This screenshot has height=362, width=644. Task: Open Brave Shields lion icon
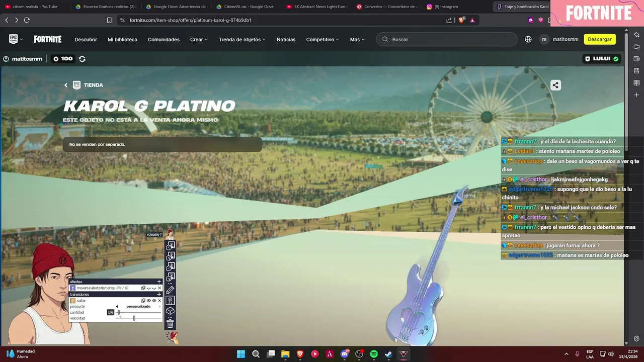coord(461,20)
